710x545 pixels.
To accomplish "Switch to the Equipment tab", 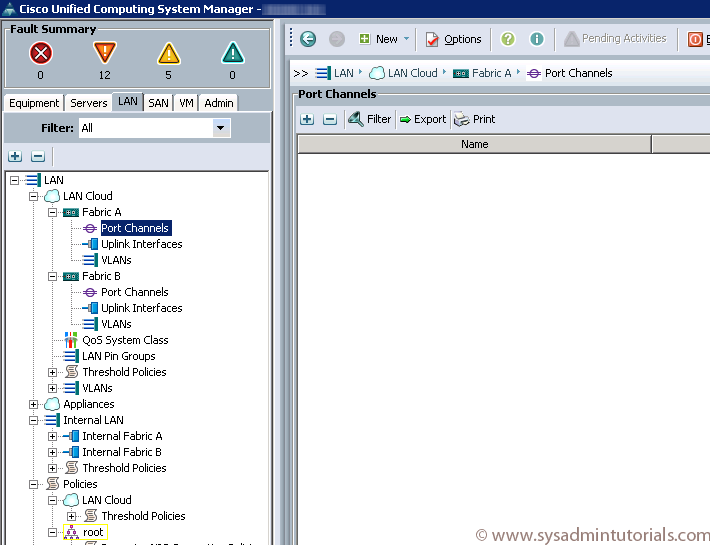I will coord(34,103).
